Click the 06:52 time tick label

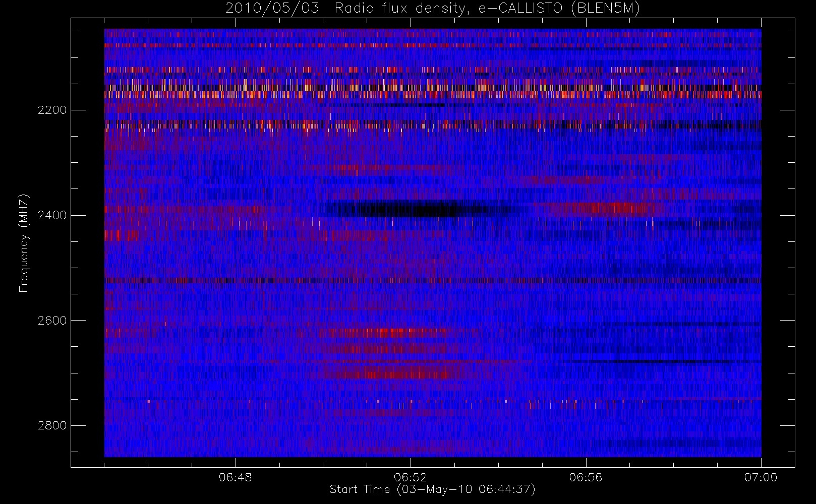pos(411,477)
